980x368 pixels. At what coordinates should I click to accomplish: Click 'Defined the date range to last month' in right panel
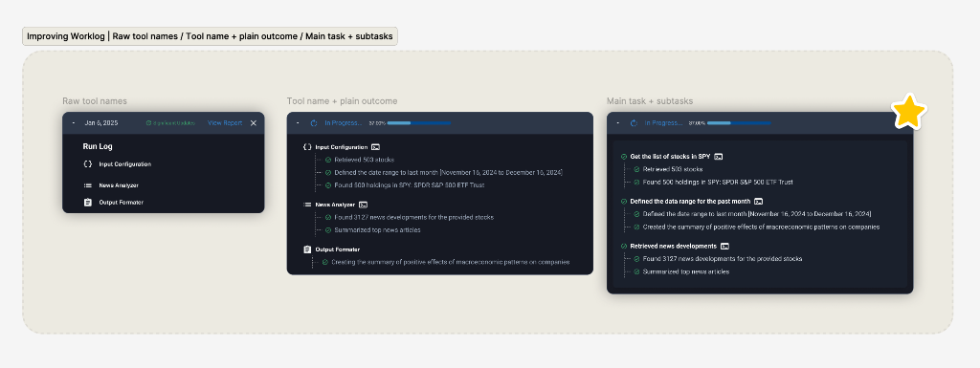point(757,214)
